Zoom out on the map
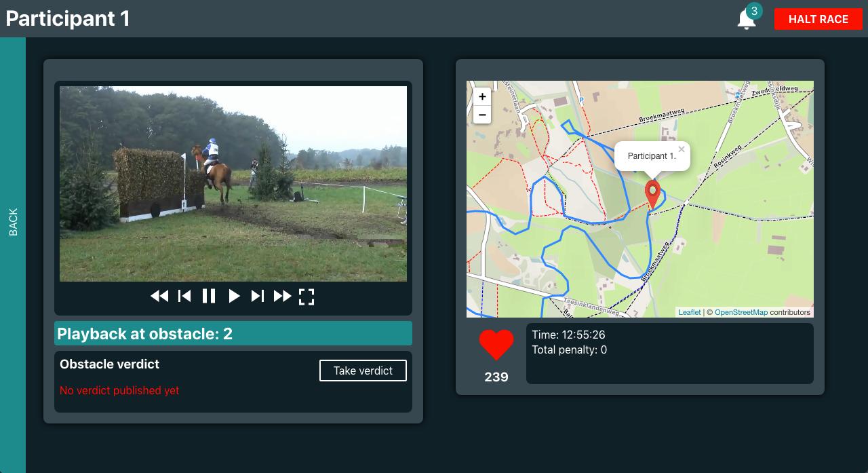The width and height of the screenshot is (868, 473). (x=482, y=115)
